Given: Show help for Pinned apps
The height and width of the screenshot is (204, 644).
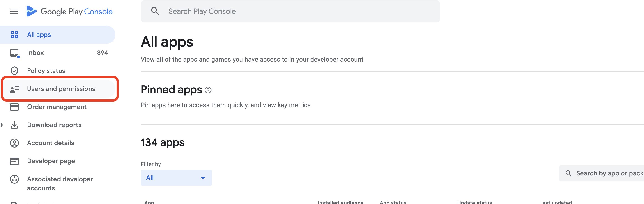Looking at the screenshot, I should (x=208, y=90).
